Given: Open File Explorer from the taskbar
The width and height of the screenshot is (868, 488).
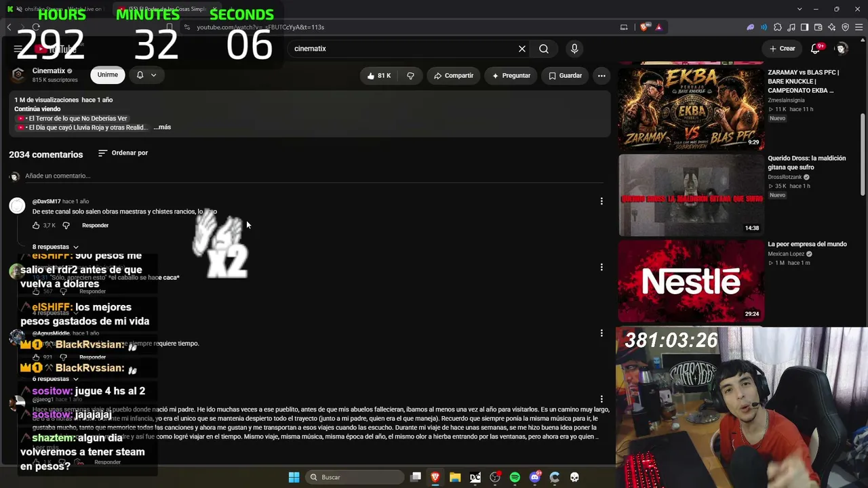Looking at the screenshot, I should coord(455,477).
